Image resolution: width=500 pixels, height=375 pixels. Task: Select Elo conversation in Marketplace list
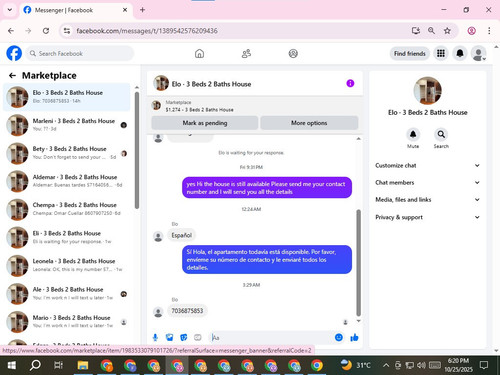(x=67, y=97)
